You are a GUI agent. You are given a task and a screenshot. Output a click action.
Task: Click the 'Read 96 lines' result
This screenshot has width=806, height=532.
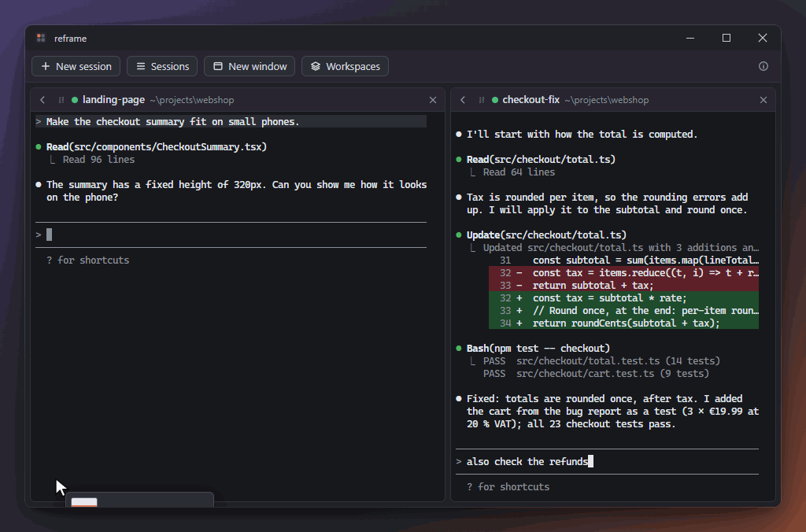pyautogui.click(x=98, y=160)
